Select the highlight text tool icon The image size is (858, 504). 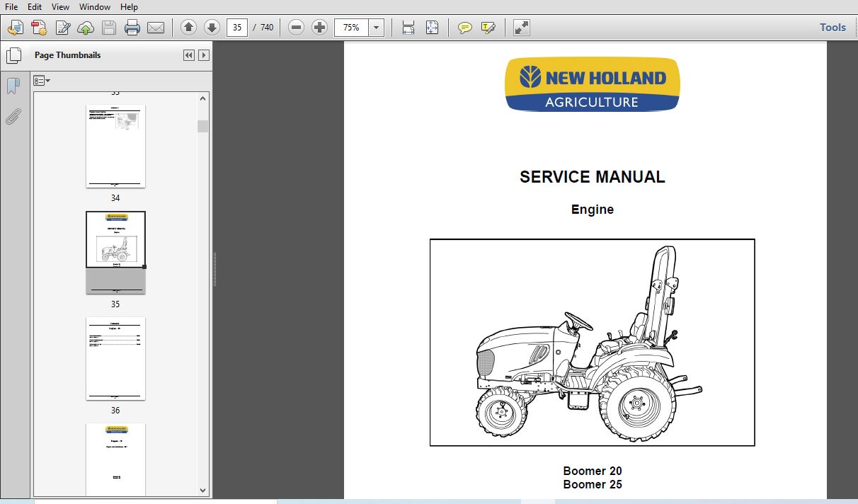tap(488, 28)
